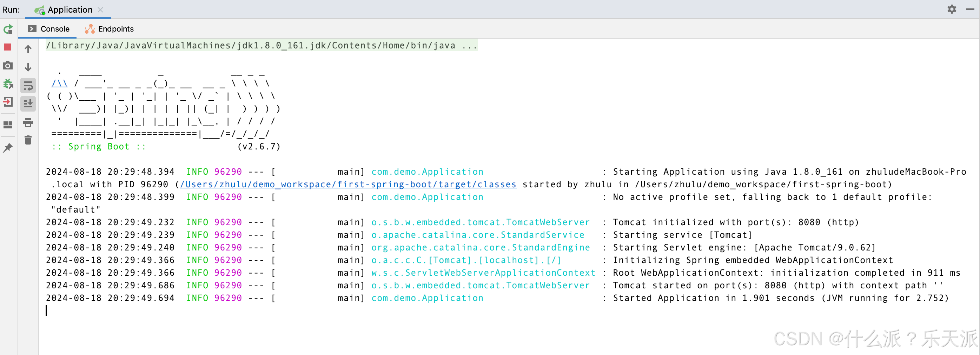Take a thread dump with the camera icon
This screenshot has width=980, height=355.
8,65
